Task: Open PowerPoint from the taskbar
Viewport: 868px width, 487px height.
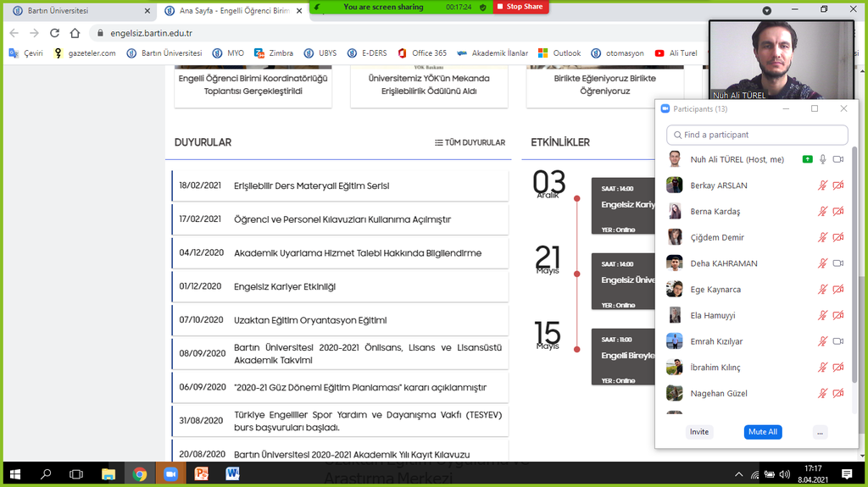Action: (x=201, y=474)
